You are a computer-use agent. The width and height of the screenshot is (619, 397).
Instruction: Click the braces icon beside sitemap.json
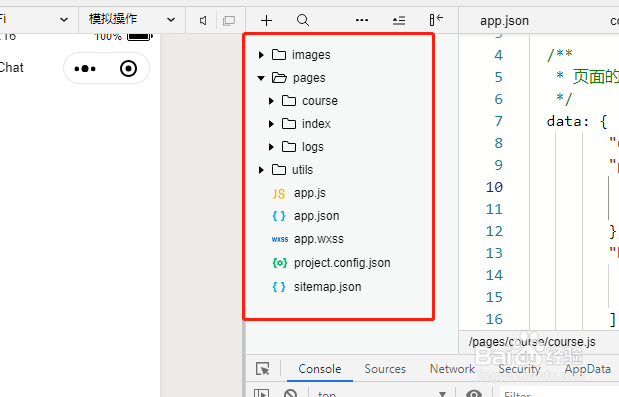tap(279, 287)
